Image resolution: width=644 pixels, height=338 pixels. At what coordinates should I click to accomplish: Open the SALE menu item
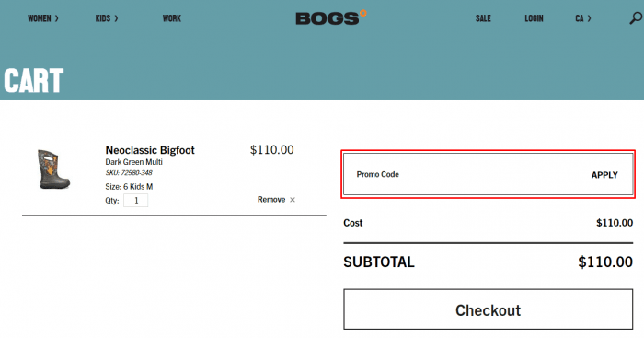(483, 18)
